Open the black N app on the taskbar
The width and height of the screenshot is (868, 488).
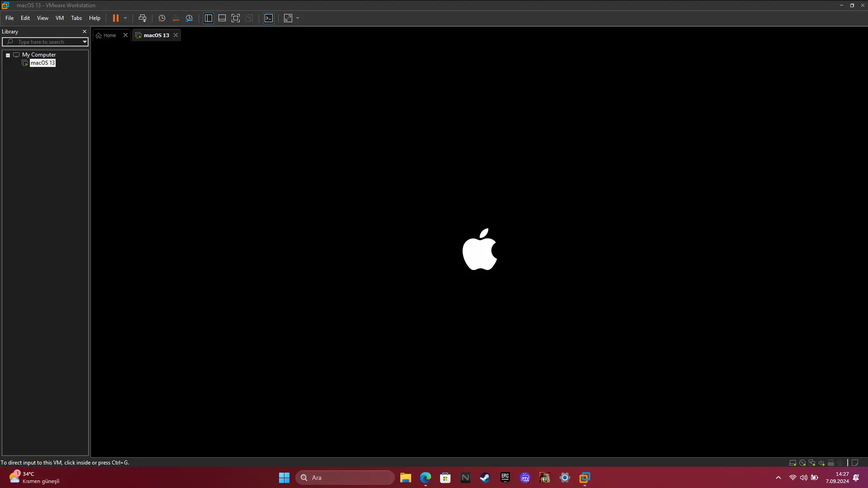click(465, 478)
